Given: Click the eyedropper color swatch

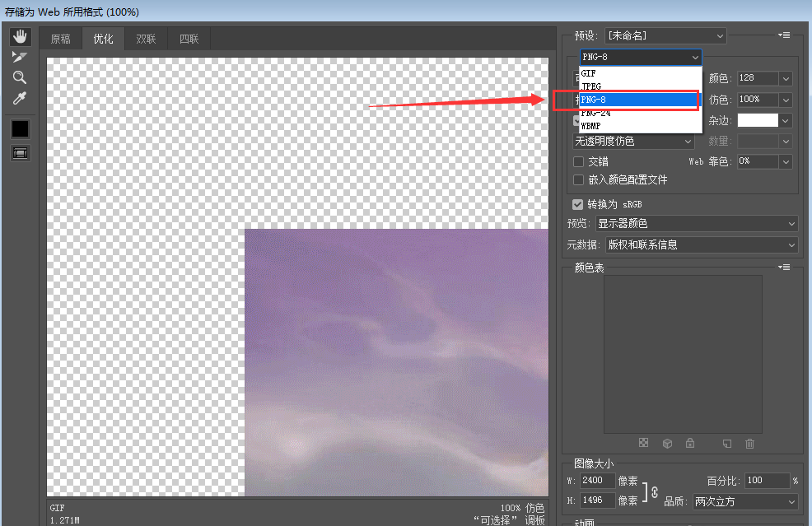Looking at the screenshot, I should [x=20, y=128].
